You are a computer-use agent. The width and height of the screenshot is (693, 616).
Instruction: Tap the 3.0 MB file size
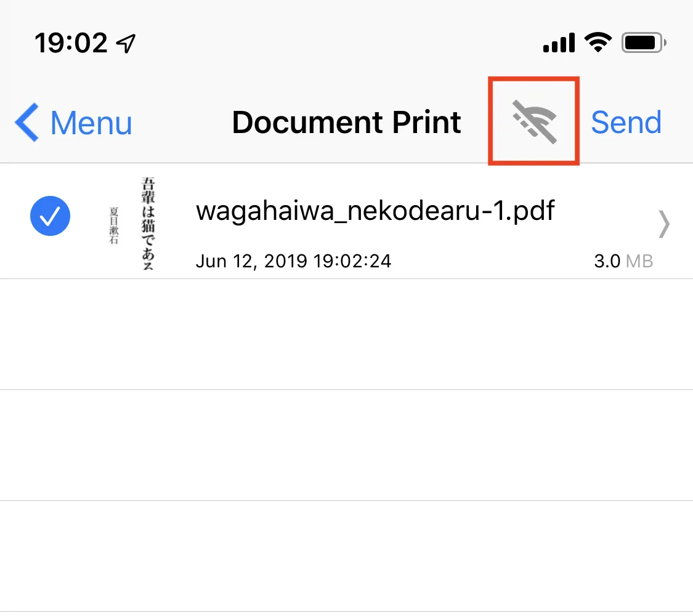tap(623, 261)
